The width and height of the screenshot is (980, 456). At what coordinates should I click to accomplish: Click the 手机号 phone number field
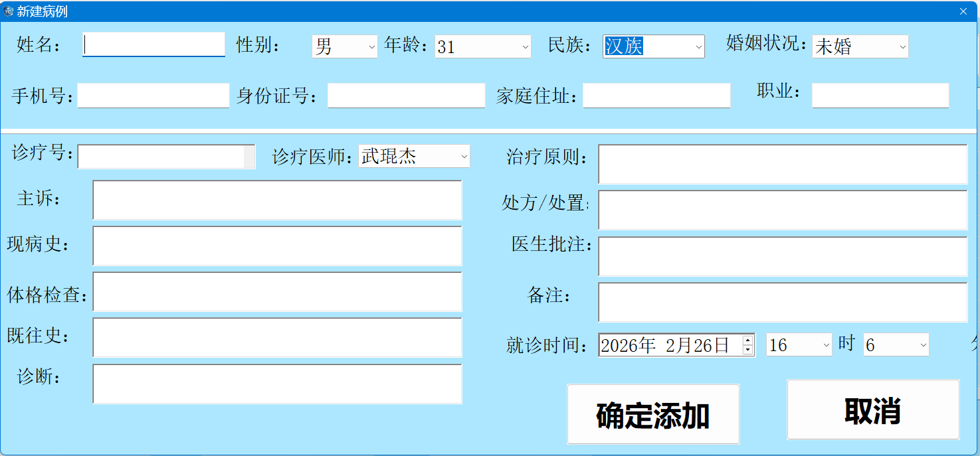tap(153, 96)
